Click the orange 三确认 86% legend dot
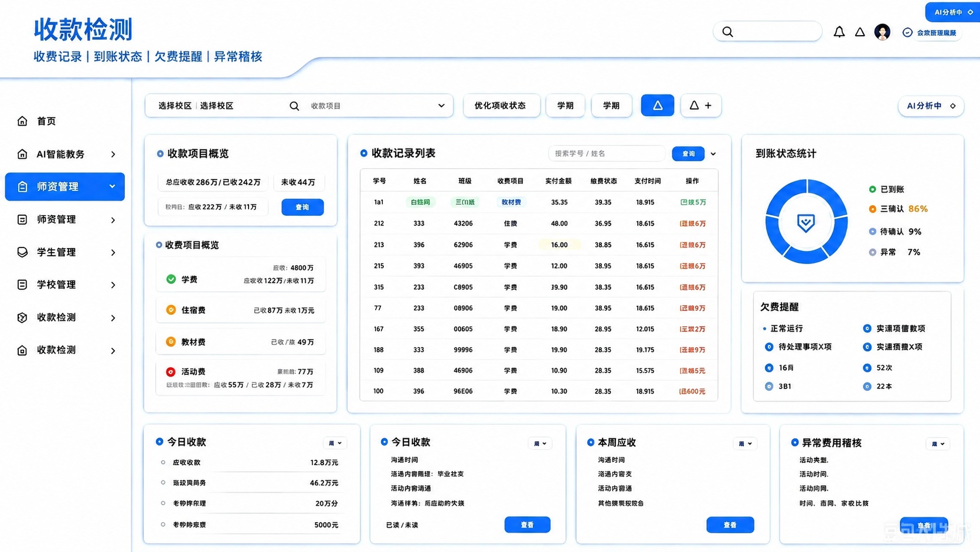Viewport: 980px width, 552px height. 872,209
